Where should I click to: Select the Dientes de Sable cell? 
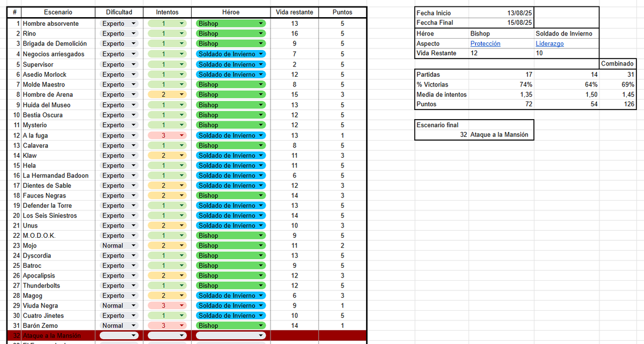point(58,185)
